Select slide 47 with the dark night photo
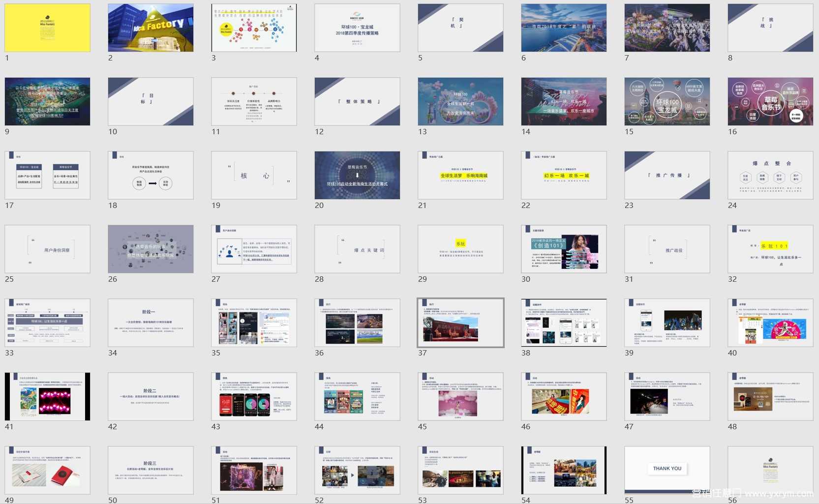Image resolution: width=819 pixels, height=504 pixels. tap(667, 396)
